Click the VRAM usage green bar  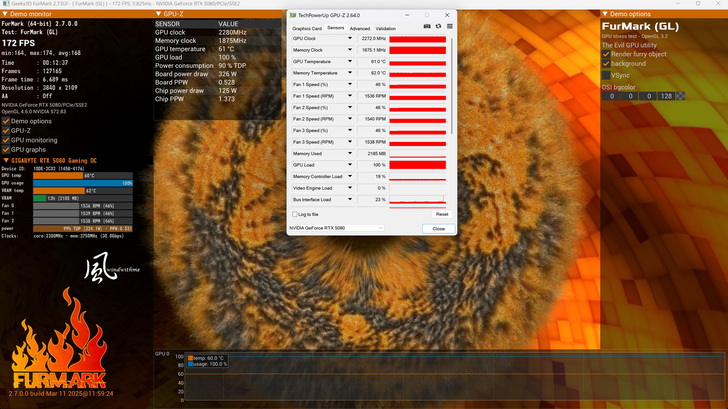(39, 198)
